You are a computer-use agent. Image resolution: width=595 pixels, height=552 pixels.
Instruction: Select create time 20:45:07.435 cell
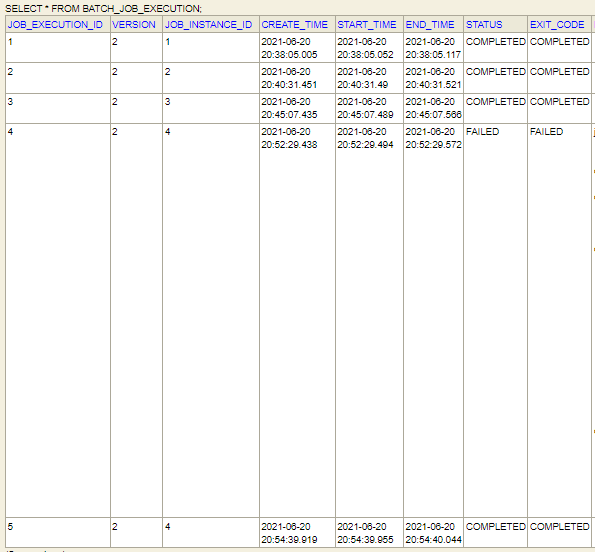pos(298,108)
